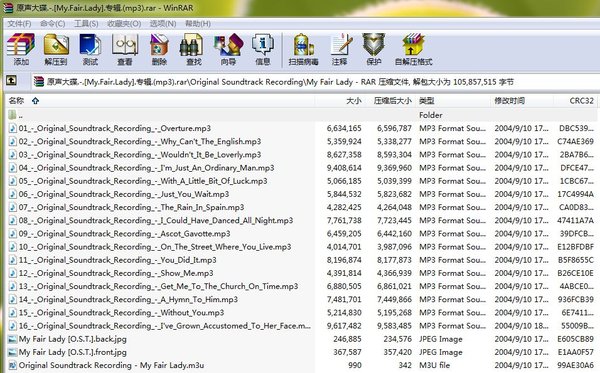The width and height of the screenshot is (600, 373).
Task: Select 12 Show_Me.mp3
Action: pos(116,273)
